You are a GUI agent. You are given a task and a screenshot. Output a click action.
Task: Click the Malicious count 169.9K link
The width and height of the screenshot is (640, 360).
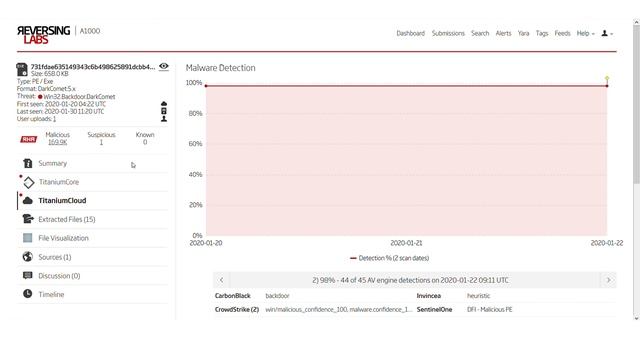pyautogui.click(x=57, y=142)
